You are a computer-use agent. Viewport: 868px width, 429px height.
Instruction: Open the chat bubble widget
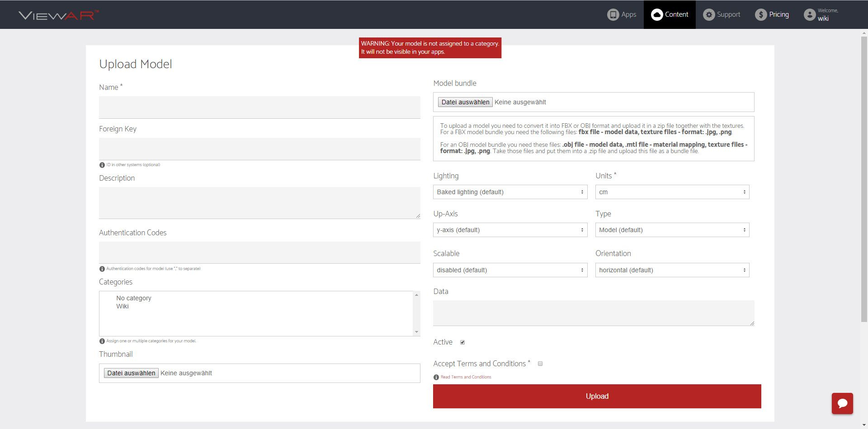coord(842,403)
